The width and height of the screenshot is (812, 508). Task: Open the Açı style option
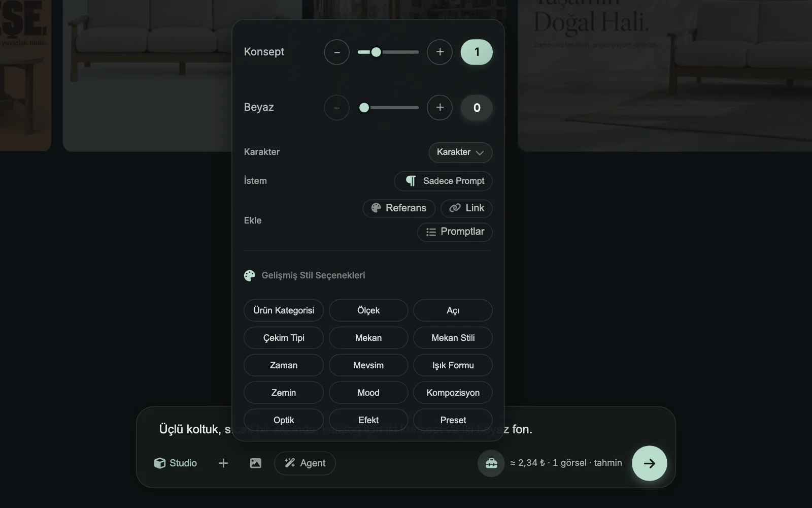click(x=453, y=310)
